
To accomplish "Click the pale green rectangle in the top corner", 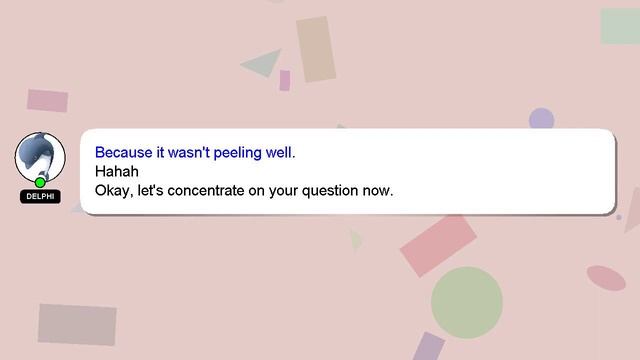I will pos(620,26).
